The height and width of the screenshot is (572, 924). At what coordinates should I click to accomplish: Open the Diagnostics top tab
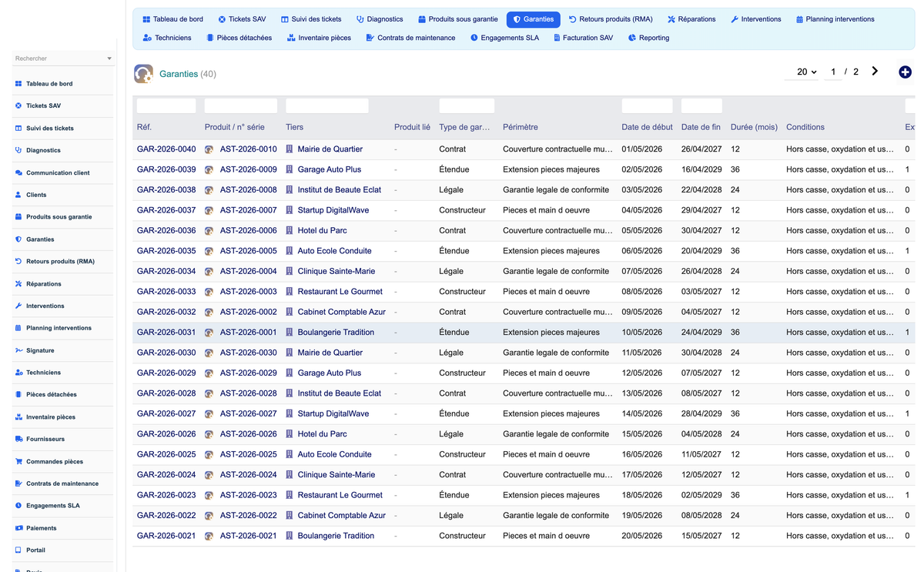pyautogui.click(x=380, y=19)
